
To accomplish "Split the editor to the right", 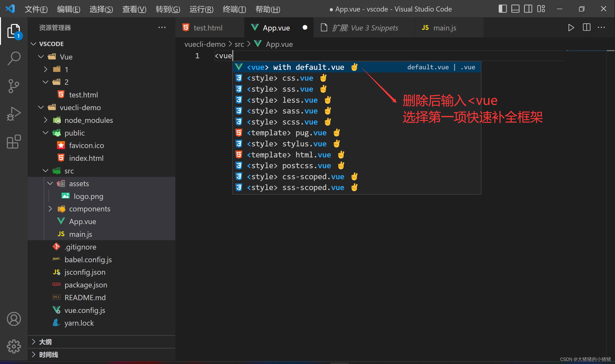I will click(586, 27).
